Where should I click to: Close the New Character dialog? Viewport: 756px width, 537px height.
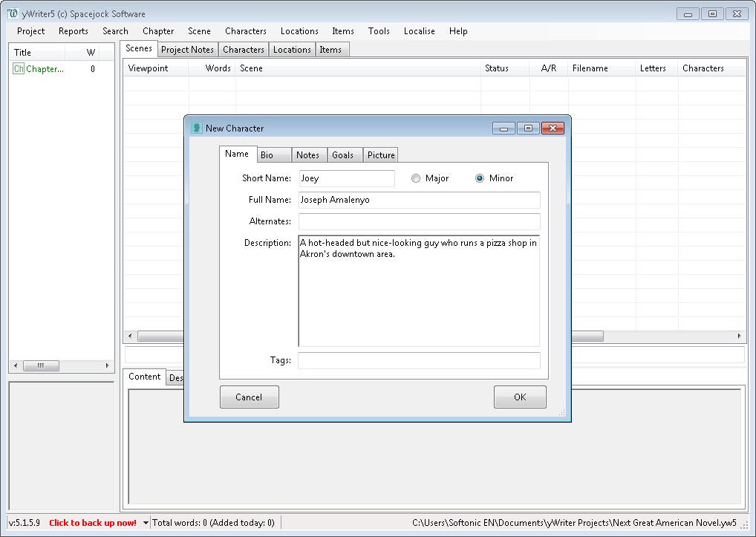(x=553, y=128)
